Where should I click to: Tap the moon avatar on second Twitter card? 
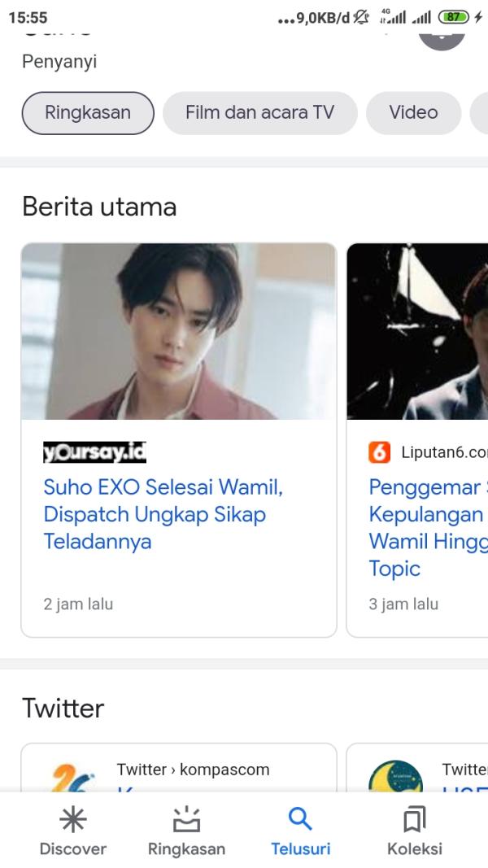[395, 777]
